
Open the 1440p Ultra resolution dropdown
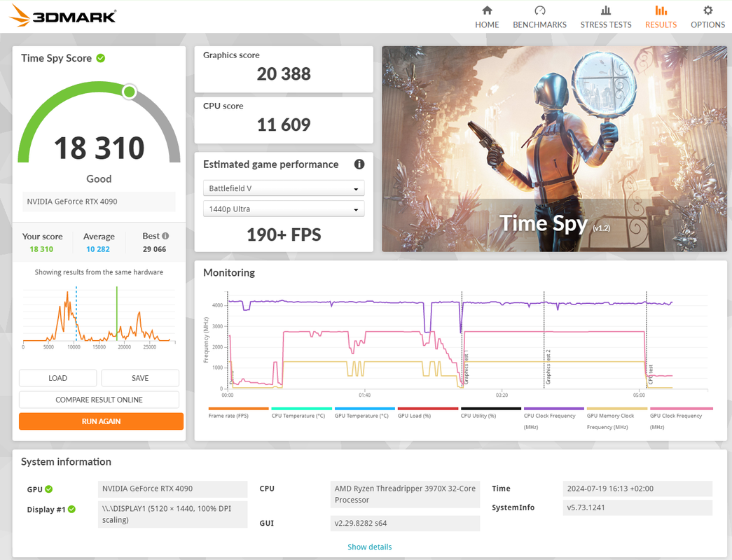pos(284,209)
